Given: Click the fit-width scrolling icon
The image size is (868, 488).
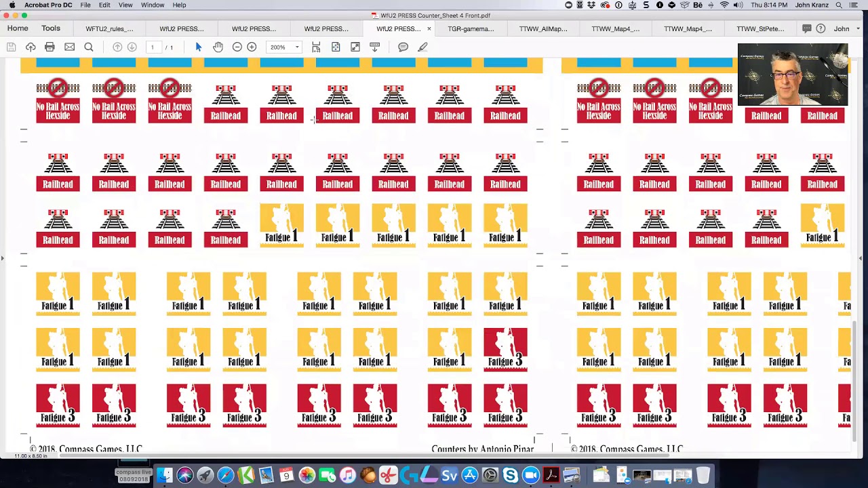Looking at the screenshot, I should pos(316,47).
